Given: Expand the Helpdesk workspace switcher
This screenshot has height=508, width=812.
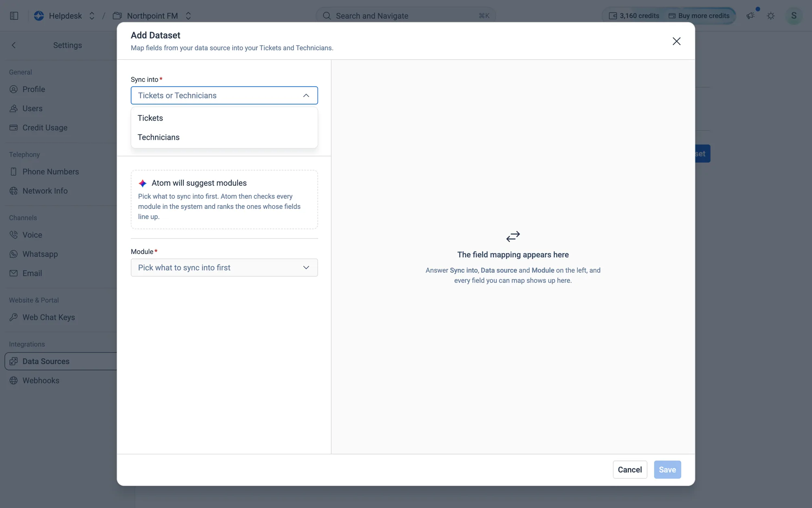Looking at the screenshot, I should pyautogui.click(x=92, y=16).
